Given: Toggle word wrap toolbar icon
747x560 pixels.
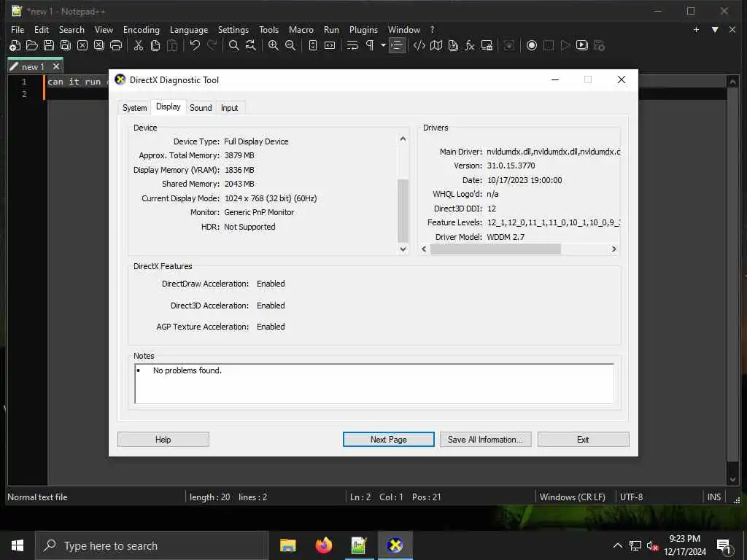Looking at the screenshot, I should pyautogui.click(x=352, y=46).
